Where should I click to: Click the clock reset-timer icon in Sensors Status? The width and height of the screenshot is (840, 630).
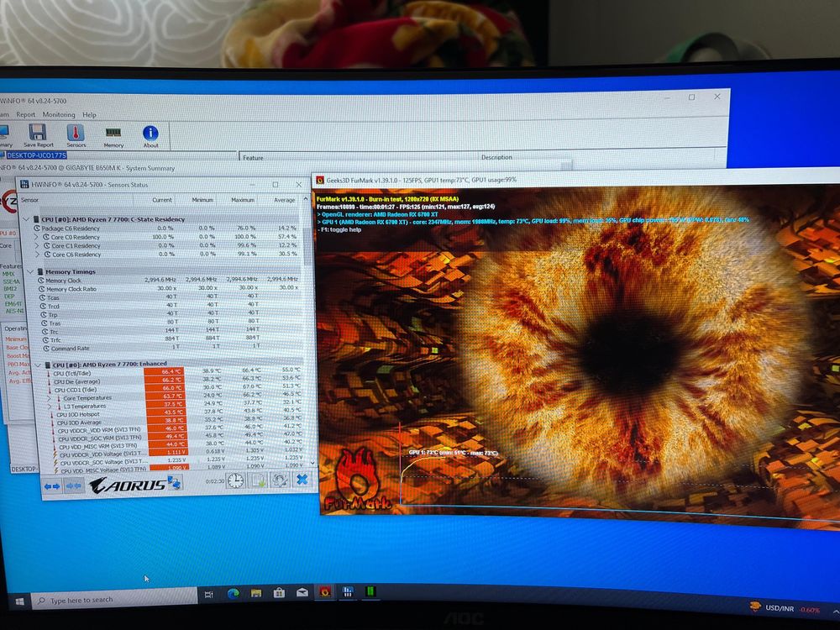point(235,480)
